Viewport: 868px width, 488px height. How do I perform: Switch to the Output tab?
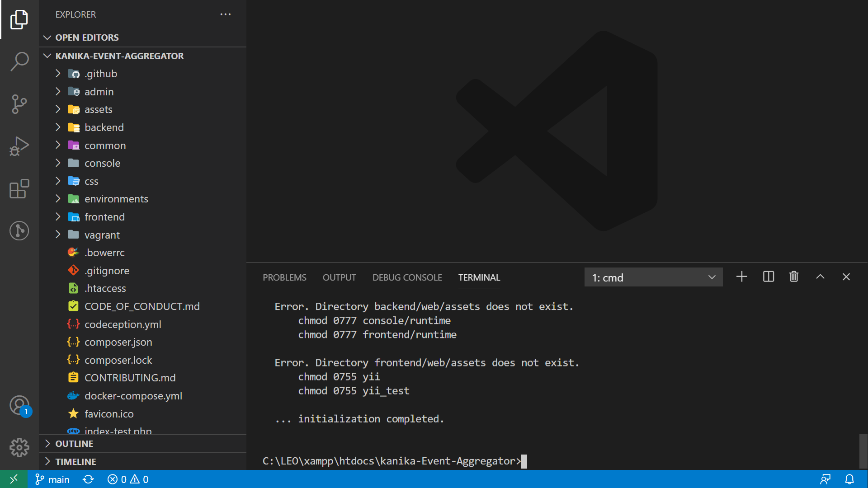pyautogui.click(x=339, y=277)
